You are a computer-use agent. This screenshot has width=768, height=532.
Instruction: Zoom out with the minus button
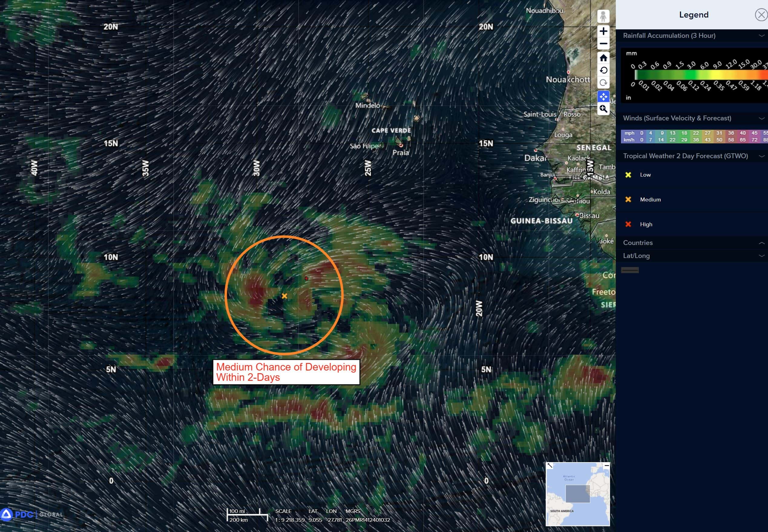click(603, 44)
